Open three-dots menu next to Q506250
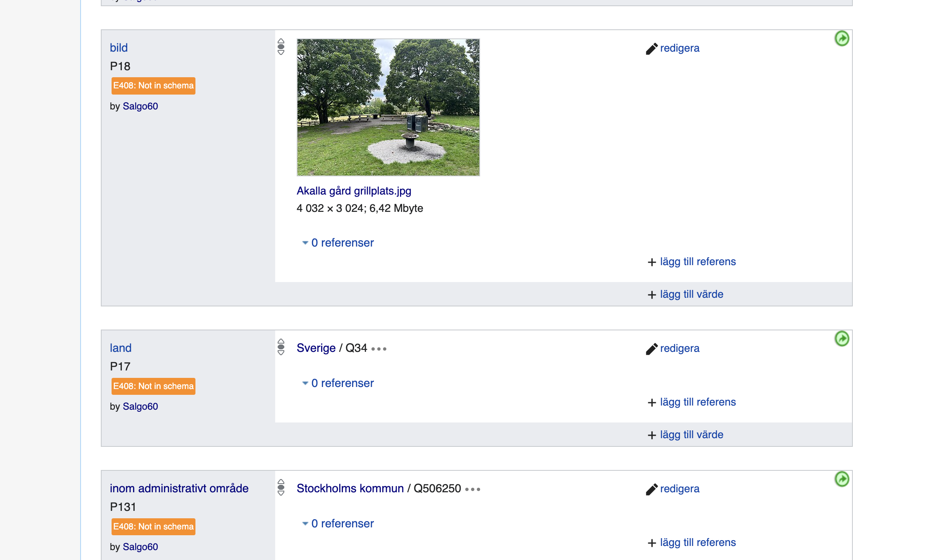Viewport: 952px width, 560px height. 472,489
